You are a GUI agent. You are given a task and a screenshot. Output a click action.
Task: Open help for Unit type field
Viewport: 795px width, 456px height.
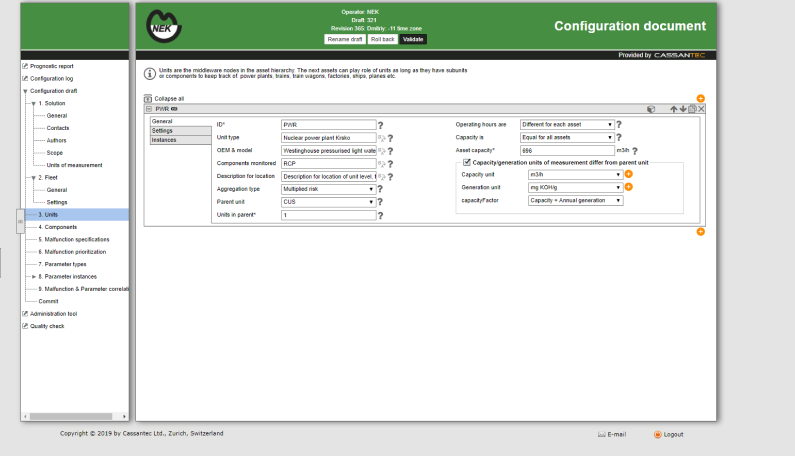[x=390, y=138]
